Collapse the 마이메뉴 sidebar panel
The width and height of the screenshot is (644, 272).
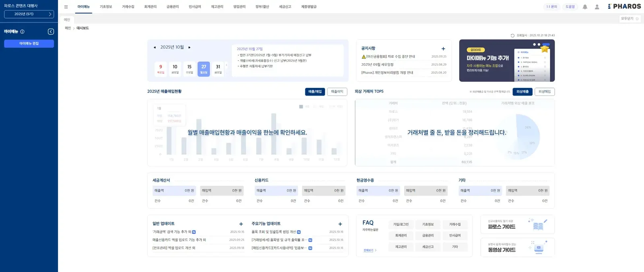tap(51, 31)
